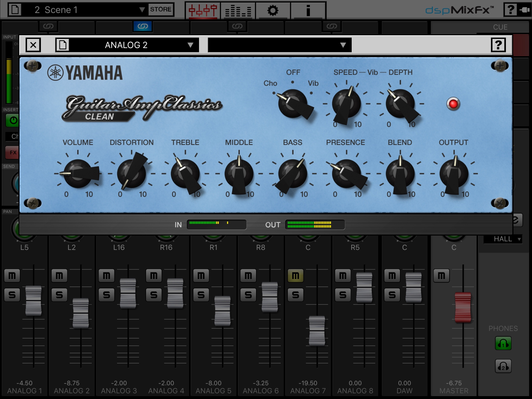Click the plugin help question mark
The height and width of the screenshot is (399, 532).
tap(498, 45)
